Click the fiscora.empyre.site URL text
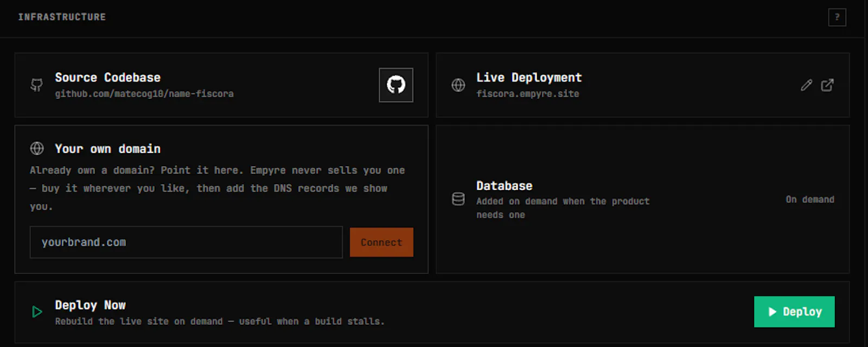 coord(528,94)
